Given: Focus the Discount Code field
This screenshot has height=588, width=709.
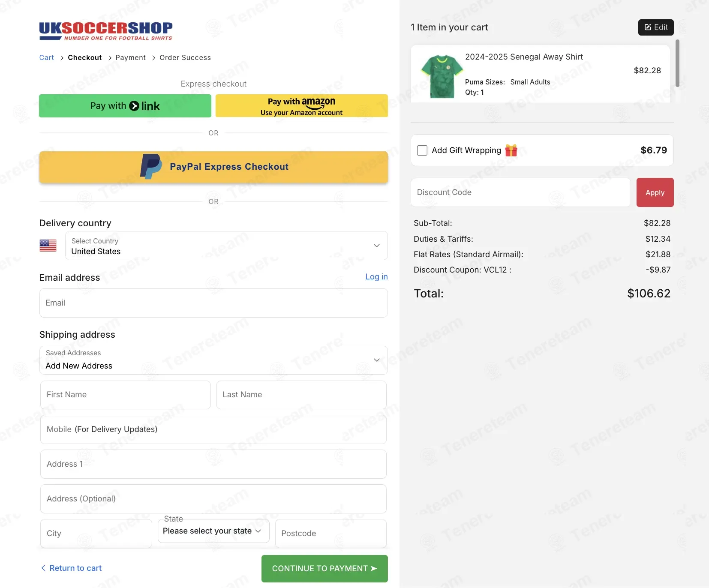Looking at the screenshot, I should coord(520,192).
